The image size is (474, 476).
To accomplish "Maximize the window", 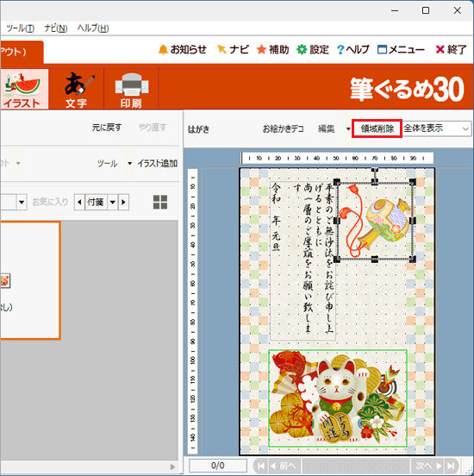I will click(426, 10).
